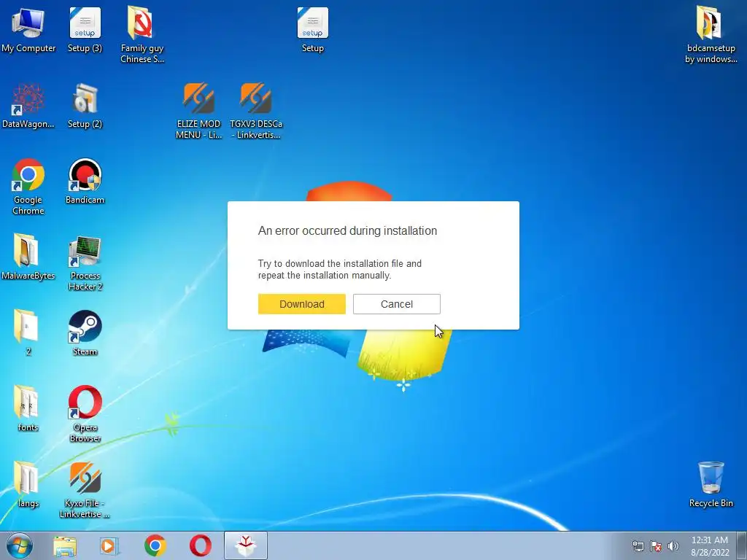Image resolution: width=747 pixels, height=560 pixels.
Task: Click the volume speaker tray icon
Action: point(673,546)
